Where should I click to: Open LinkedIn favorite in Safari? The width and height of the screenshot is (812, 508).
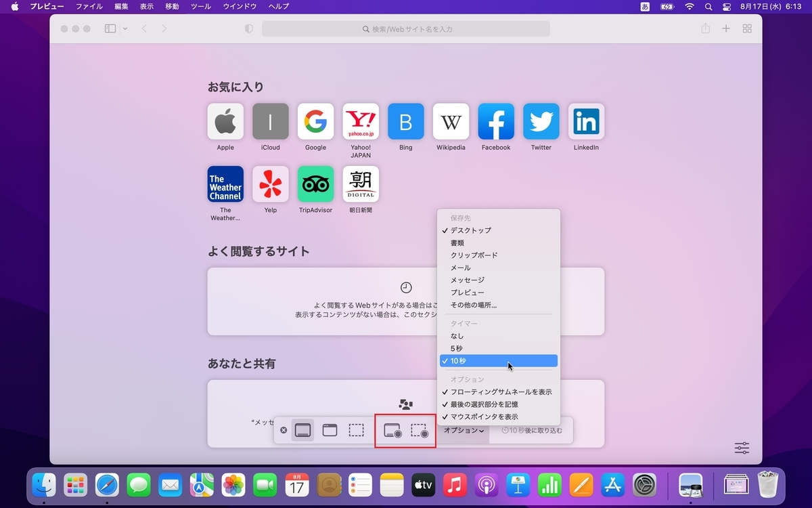coord(586,121)
